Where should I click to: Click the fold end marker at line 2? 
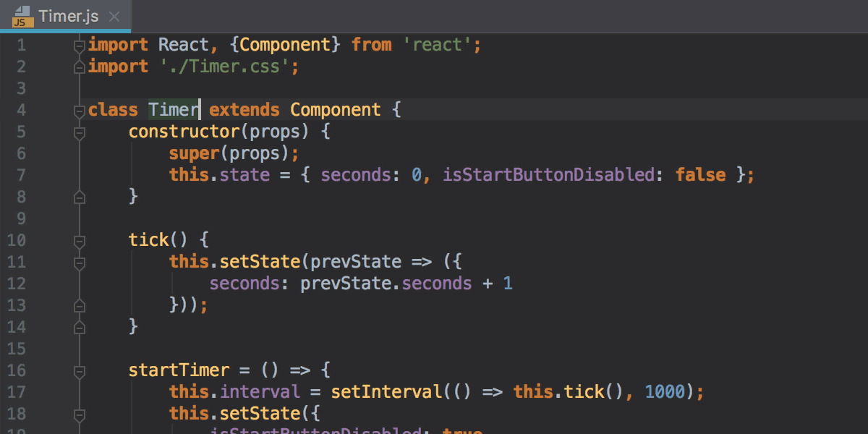(x=80, y=66)
